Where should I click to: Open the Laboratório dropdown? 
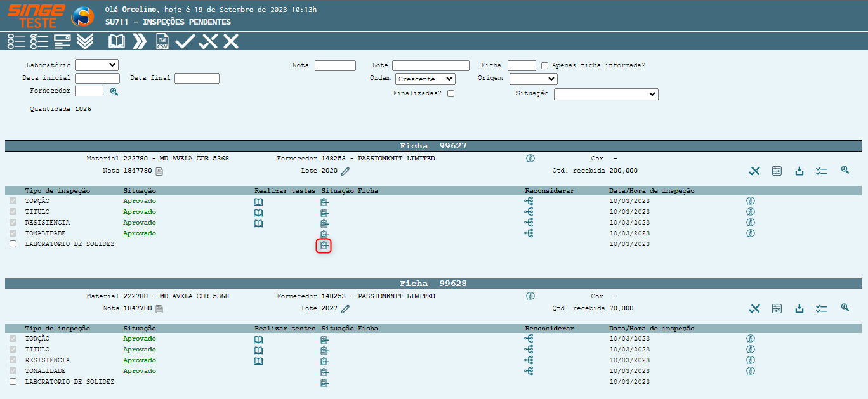[96, 65]
